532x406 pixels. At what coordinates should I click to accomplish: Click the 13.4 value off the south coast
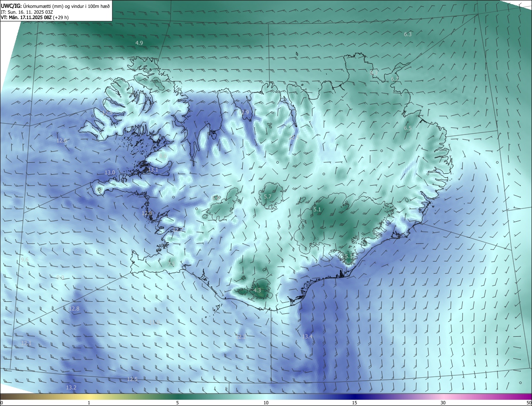pos(307,336)
